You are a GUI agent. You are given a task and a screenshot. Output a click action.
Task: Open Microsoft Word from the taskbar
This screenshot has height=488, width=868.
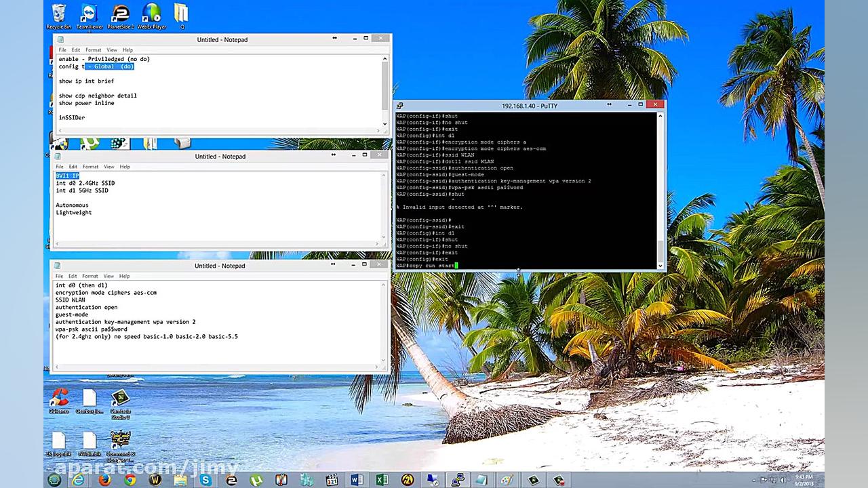tap(356, 481)
